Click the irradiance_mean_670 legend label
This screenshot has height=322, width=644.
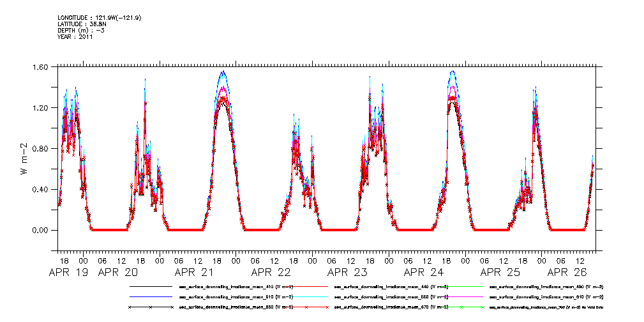point(391,307)
